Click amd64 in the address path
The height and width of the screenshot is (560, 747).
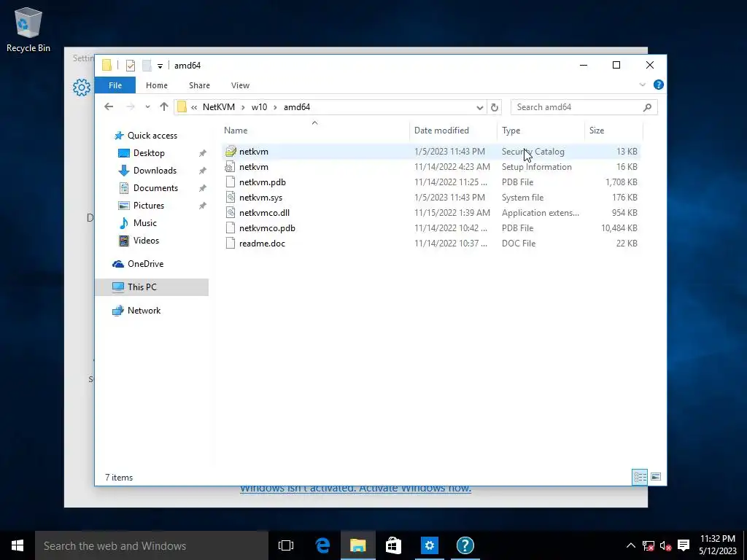pyautogui.click(x=297, y=107)
